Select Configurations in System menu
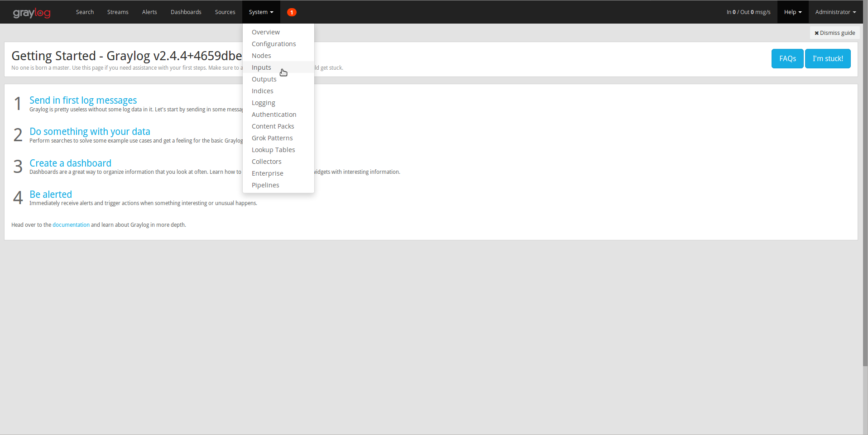Viewport: 868px width, 435px height. click(278, 44)
